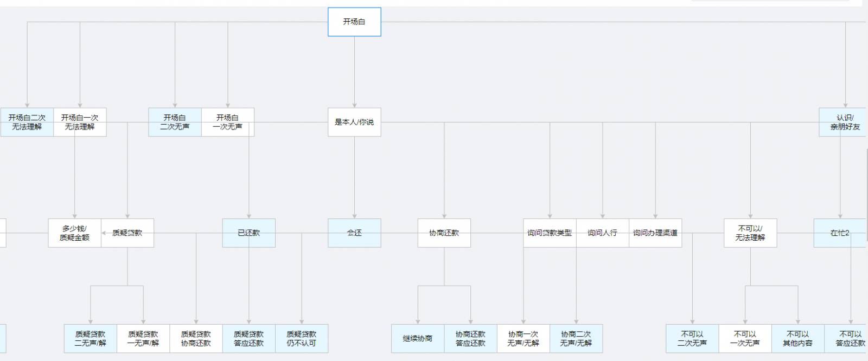
Task: Click the 询问贷款类型 node
Action: (x=550, y=233)
